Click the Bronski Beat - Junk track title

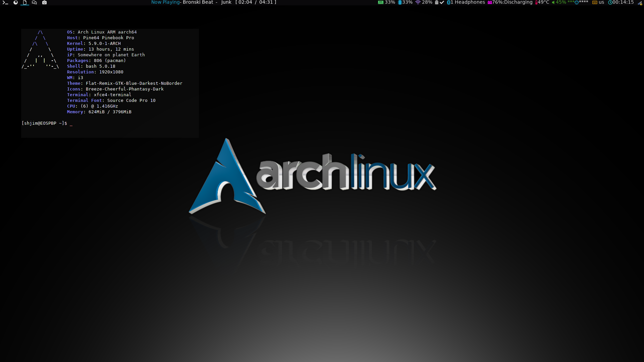(207, 2)
